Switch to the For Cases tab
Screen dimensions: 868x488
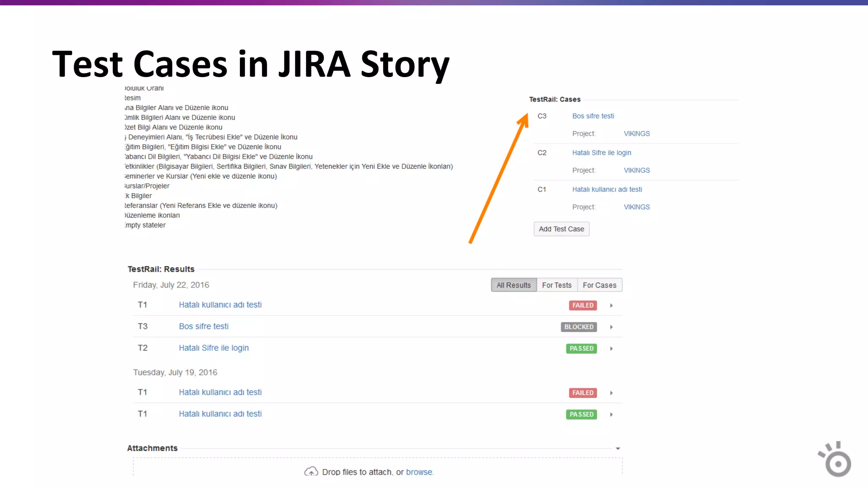[600, 285]
